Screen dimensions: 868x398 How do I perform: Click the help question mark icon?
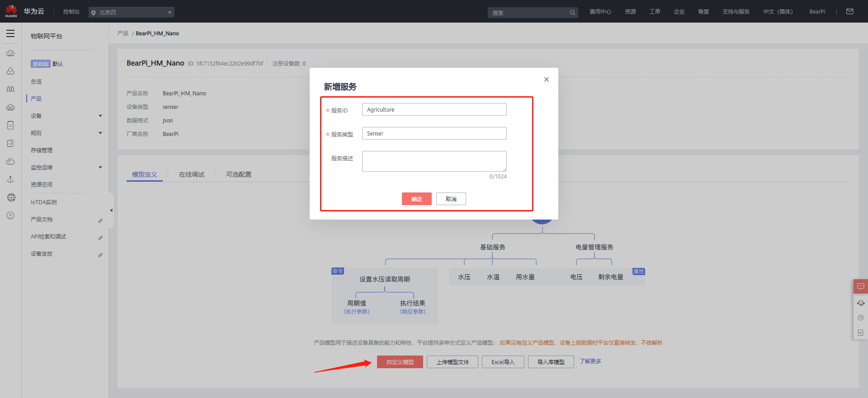860,318
